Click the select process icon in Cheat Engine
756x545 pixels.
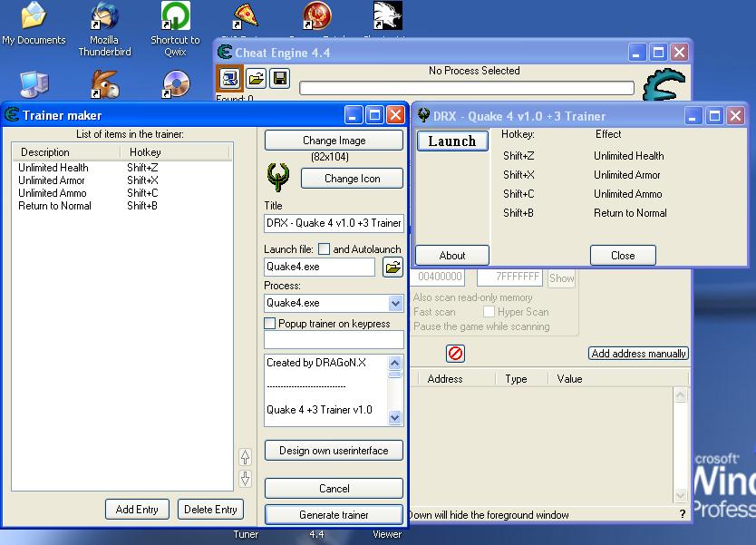coord(230,78)
